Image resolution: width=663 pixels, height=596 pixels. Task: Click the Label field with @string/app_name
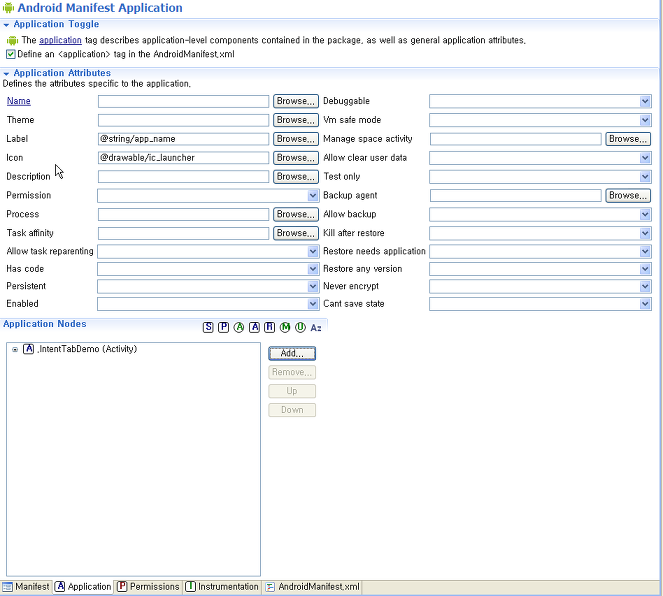coord(183,139)
